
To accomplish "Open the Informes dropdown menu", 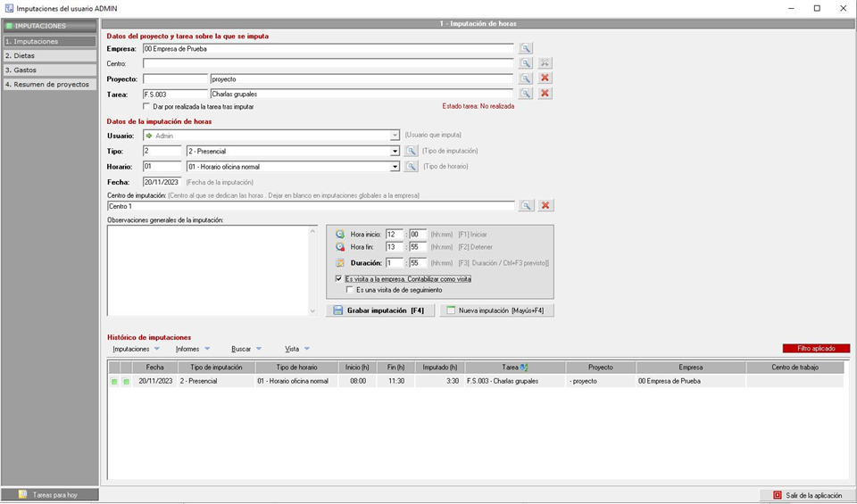I will [192, 349].
